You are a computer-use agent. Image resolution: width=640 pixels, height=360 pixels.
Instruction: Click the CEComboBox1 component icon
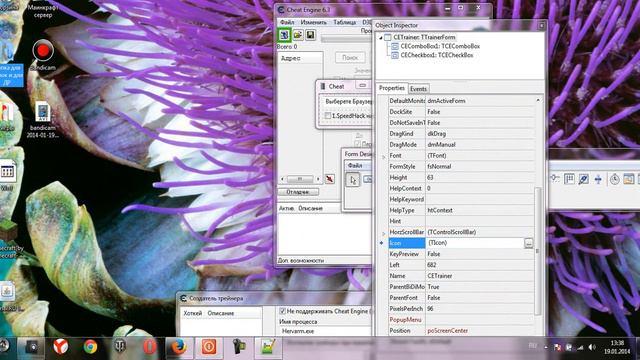click(x=395, y=47)
